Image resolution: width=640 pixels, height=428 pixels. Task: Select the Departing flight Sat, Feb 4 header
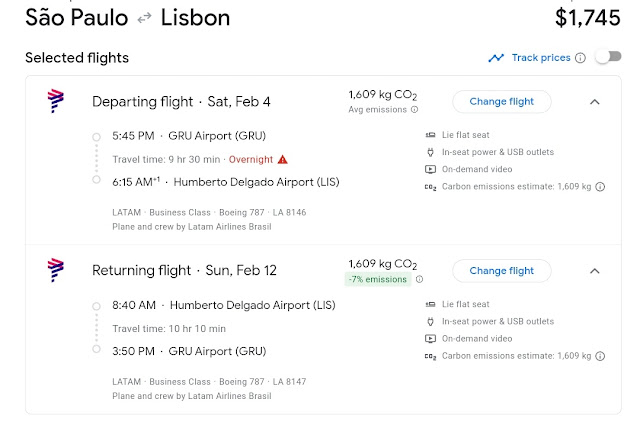click(181, 101)
